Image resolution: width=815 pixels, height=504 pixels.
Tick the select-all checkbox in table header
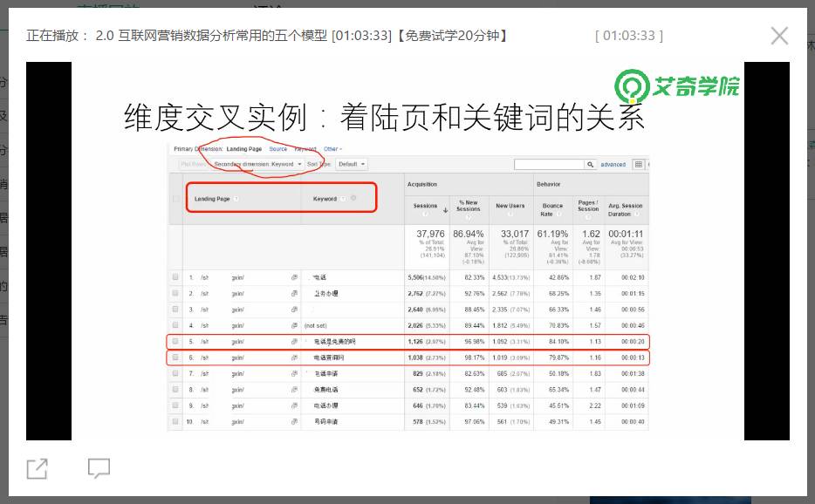175,199
